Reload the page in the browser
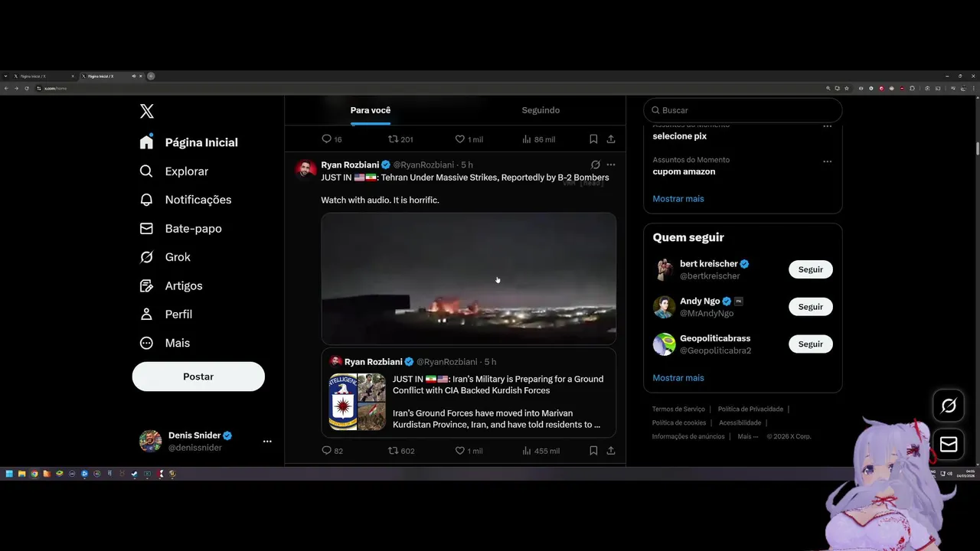Image resolution: width=980 pixels, height=551 pixels. [27, 88]
